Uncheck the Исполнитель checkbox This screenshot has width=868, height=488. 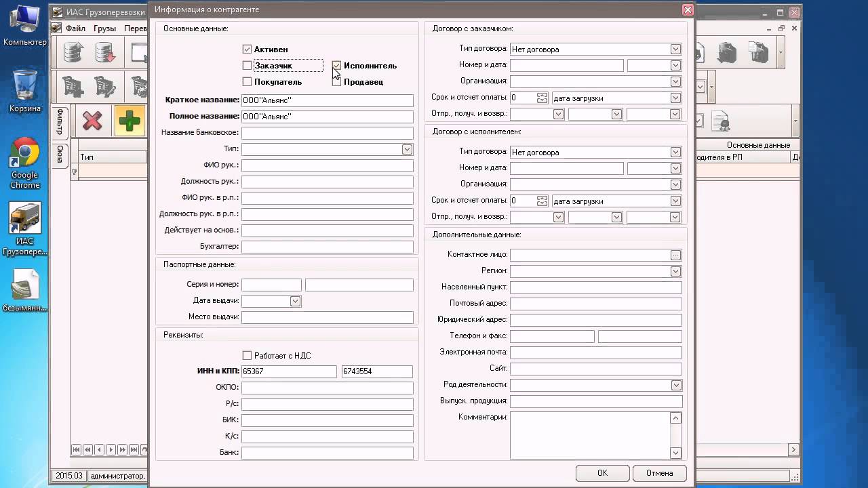(x=336, y=66)
